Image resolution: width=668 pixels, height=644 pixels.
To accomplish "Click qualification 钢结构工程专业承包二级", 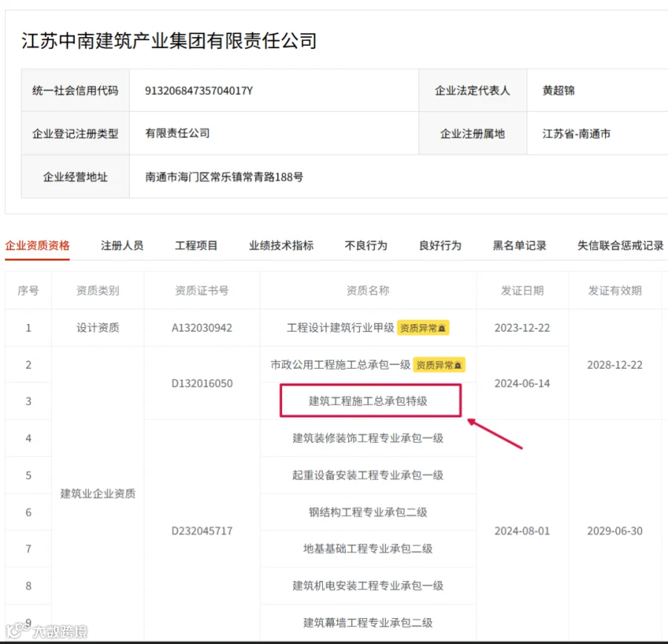I will [368, 512].
